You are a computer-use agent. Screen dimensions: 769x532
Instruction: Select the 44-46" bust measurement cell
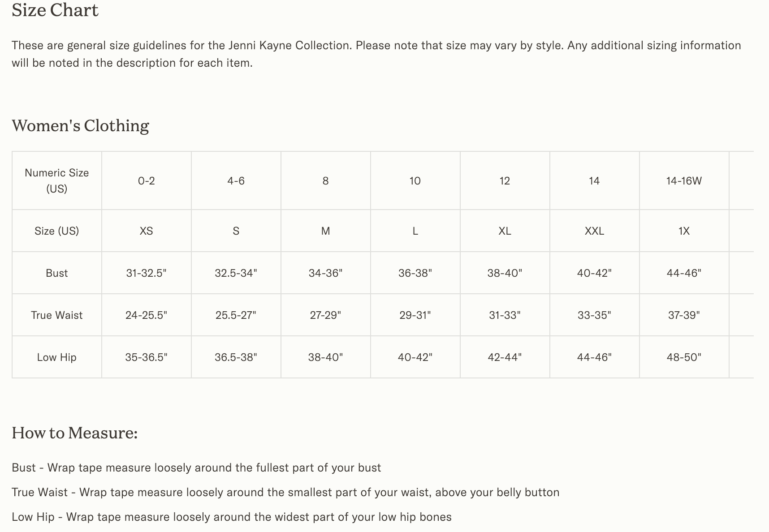pyautogui.click(x=684, y=273)
